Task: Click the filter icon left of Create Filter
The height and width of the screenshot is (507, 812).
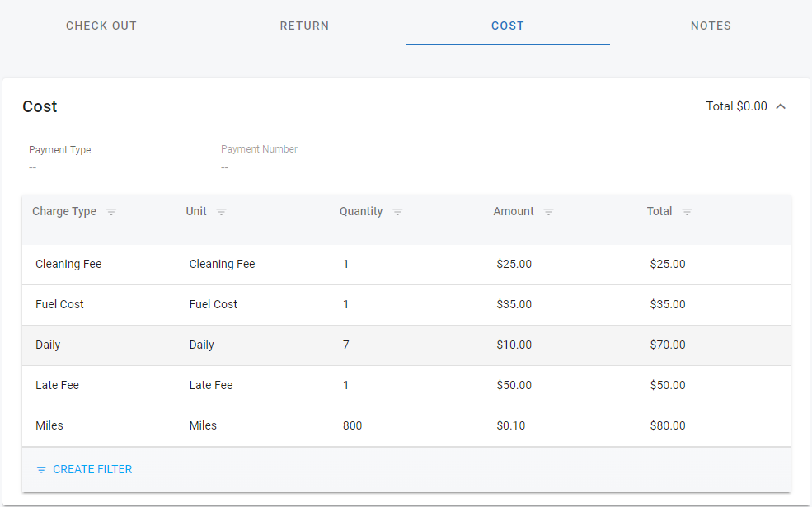Action: point(41,470)
